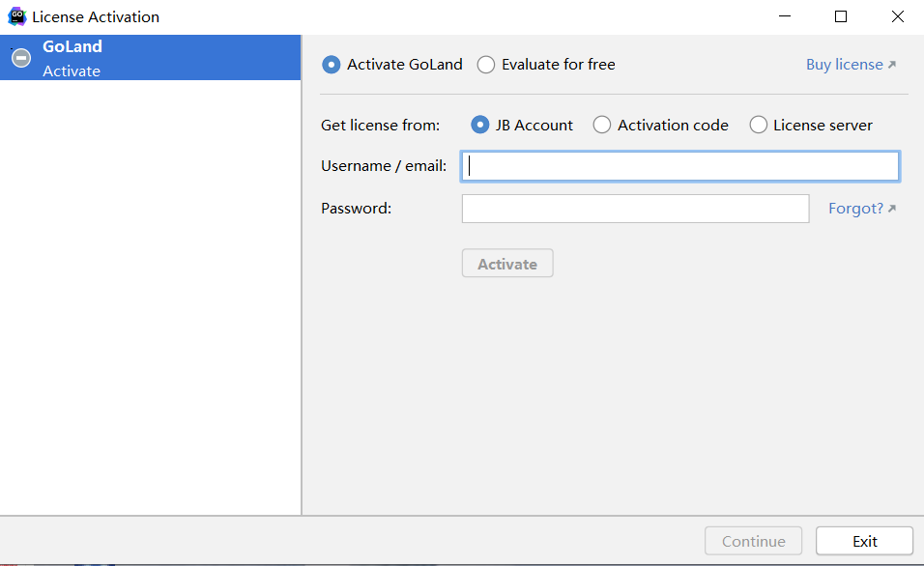This screenshot has height=566, width=924.
Task: Maximize the License Activation window
Action: (841, 16)
